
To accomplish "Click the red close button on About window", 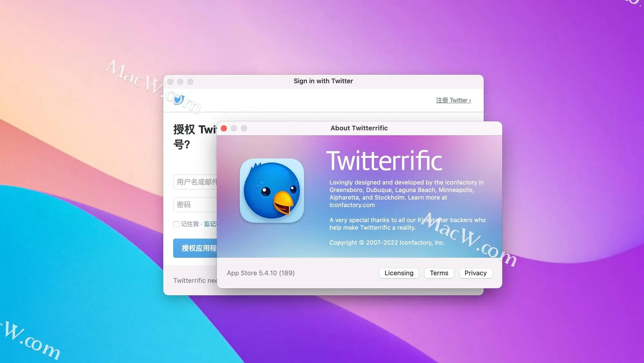I will tap(224, 128).
